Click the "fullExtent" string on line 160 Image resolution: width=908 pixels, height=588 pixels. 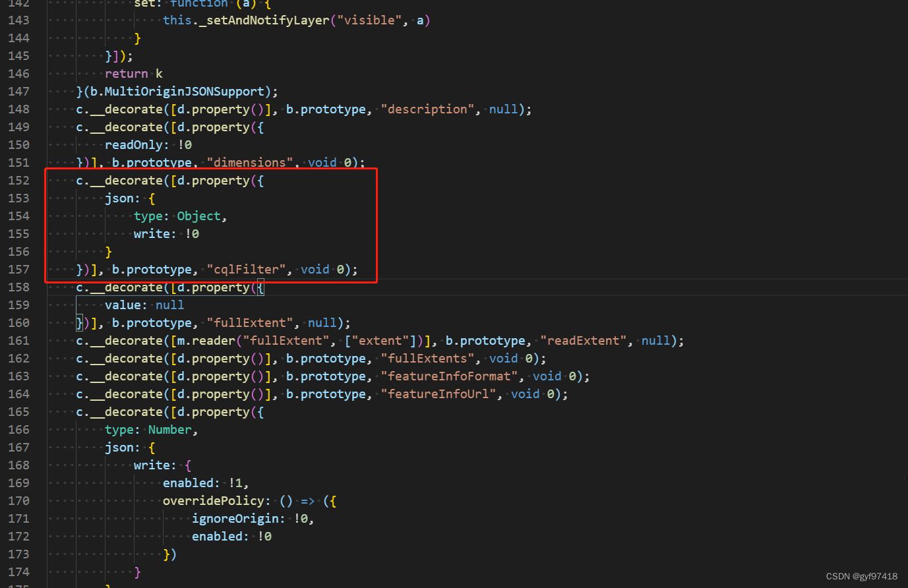[249, 323]
